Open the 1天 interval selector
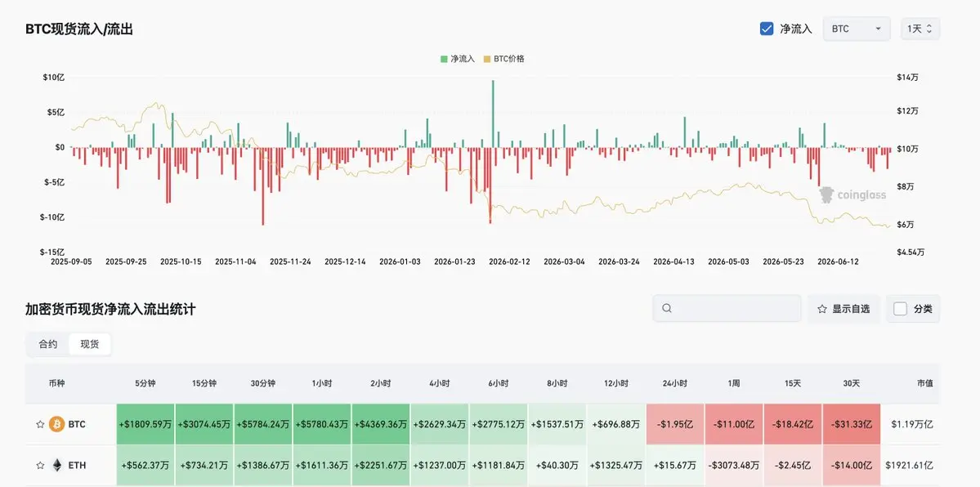The image size is (980, 487). (x=920, y=29)
